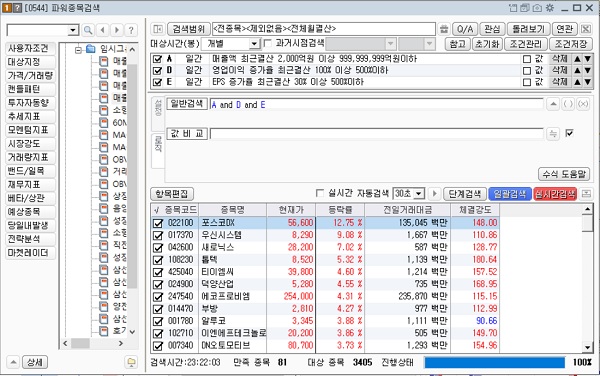Click the camera capture icon in title bar
Image resolution: width=600 pixels, height=376 pixels.
pyautogui.click(x=537, y=8)
